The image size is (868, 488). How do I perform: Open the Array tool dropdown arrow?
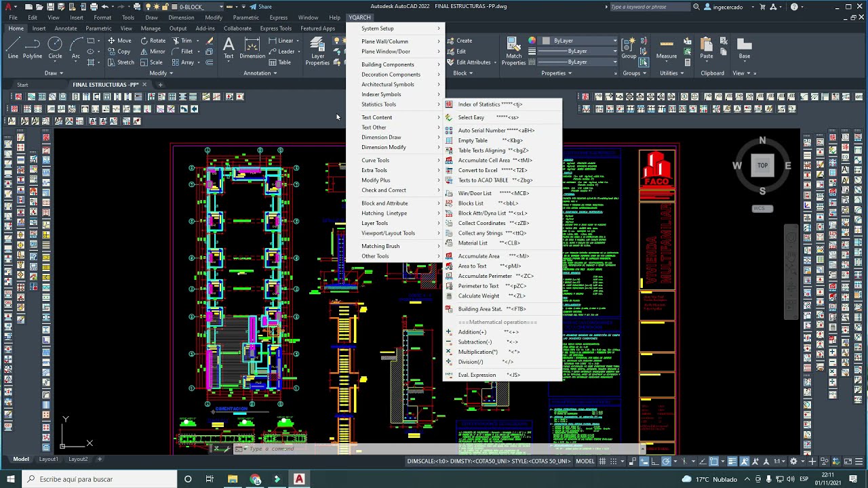click(x=199, y=62)
